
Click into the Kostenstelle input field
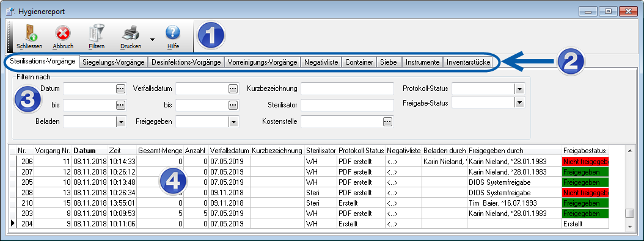pyautogui.click(x=342, y=121)
